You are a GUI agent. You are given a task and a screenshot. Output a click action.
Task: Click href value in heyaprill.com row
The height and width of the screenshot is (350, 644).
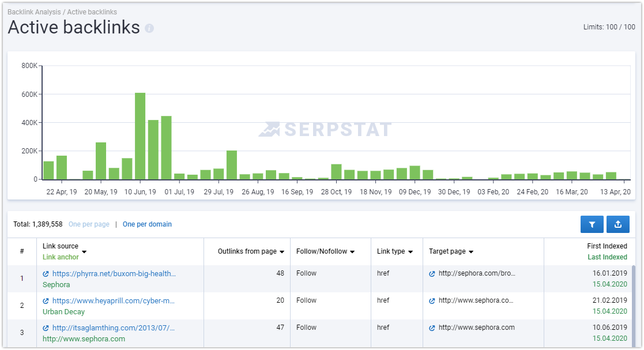(x=383, y=300)
